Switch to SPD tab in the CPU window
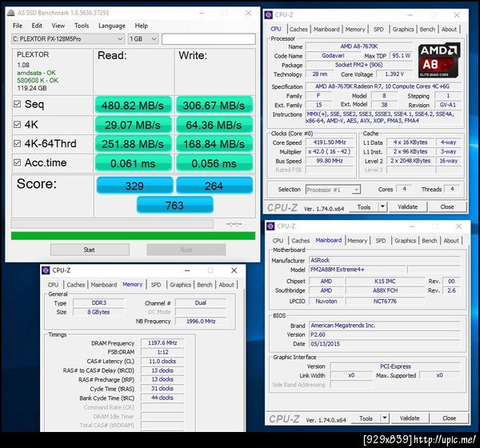This screenshot has width=480, height=448. coord(378,30)
